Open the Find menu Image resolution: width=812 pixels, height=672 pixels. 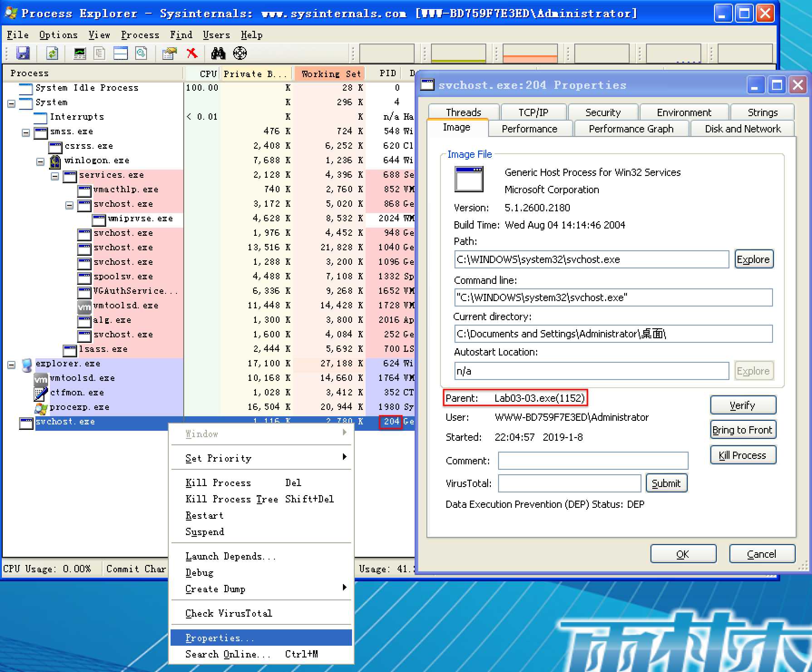click(x=181, y=35)
